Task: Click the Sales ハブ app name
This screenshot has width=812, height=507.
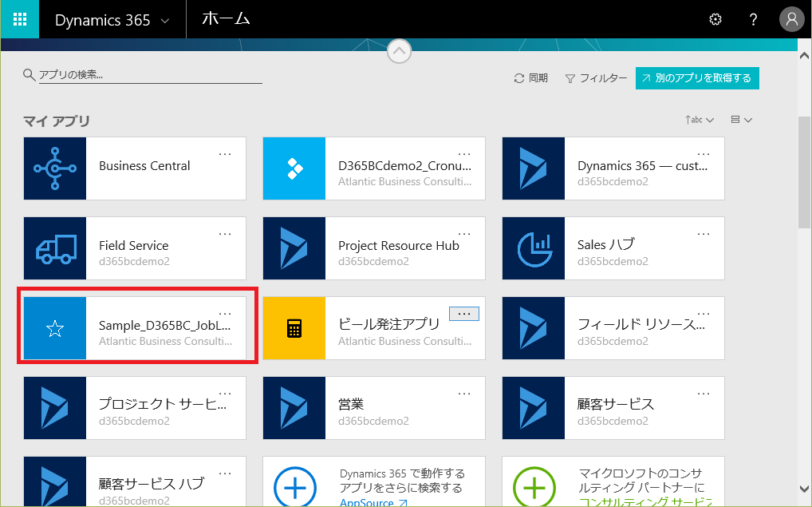Action: [606, 244]
